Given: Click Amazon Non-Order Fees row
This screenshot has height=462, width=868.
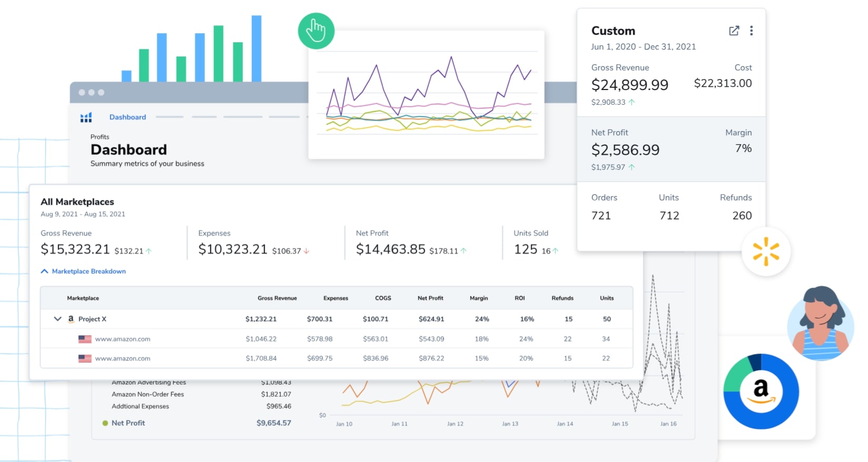Looking at the screenshot, I should [201, 394].
